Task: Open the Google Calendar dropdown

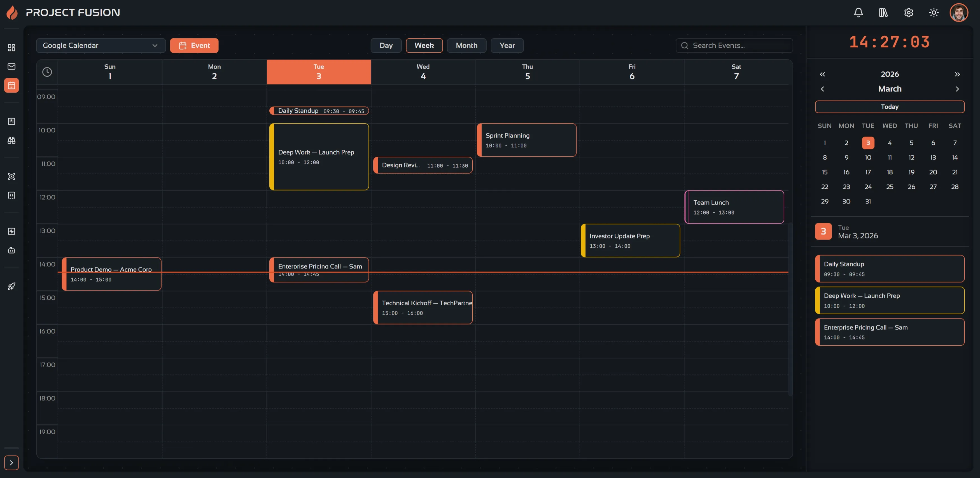Action: [101, 45]
